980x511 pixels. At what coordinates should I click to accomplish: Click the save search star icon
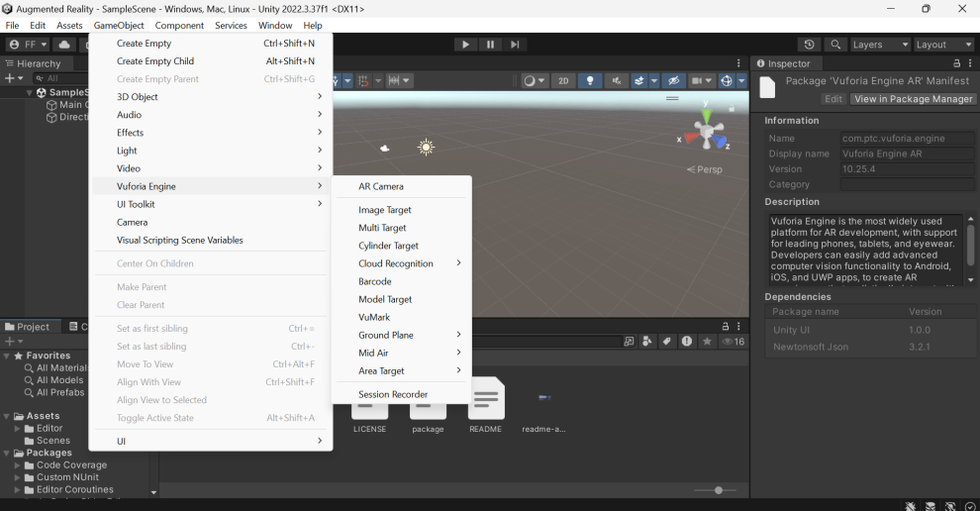707,342
